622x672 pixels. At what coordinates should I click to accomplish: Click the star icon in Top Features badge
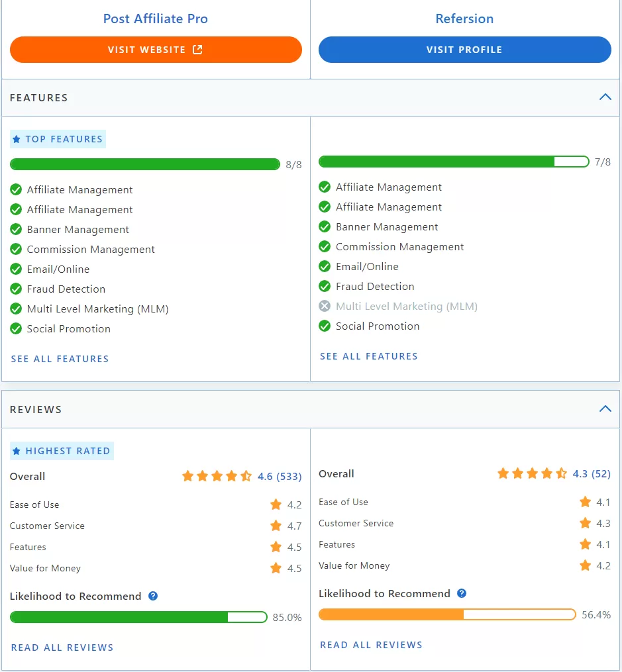point(17,138)
